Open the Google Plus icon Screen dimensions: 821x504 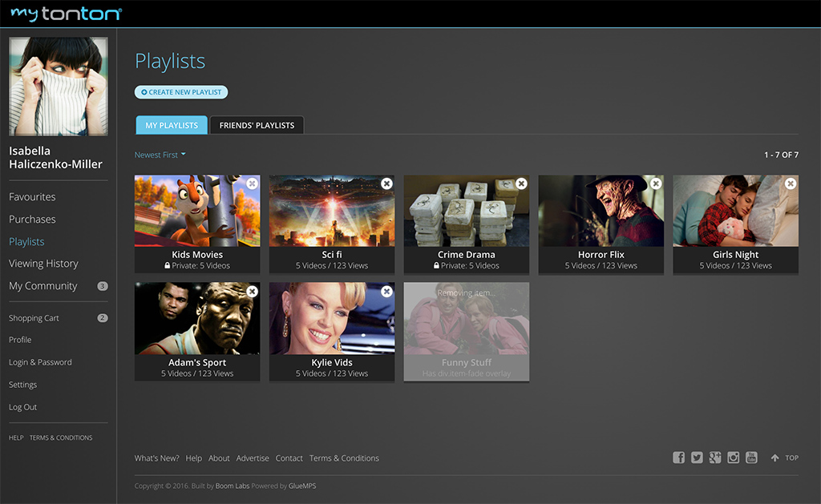click(715, 458)
